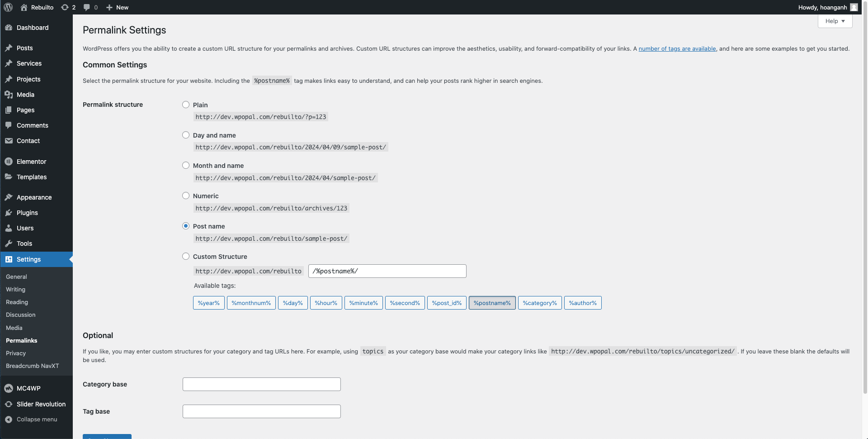868x439 pixels.
Task: Click the Slider Revolution sidebar icon
Action: (x=9, y=404)
